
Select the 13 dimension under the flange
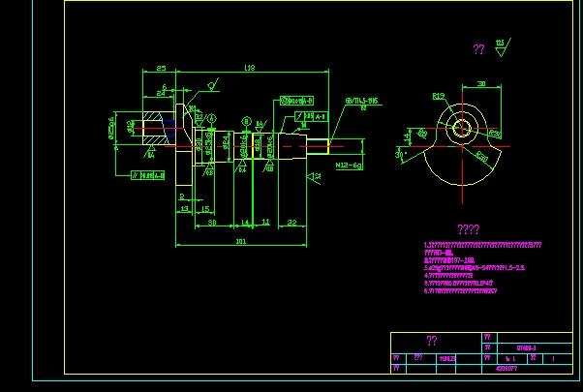[184, 209]
